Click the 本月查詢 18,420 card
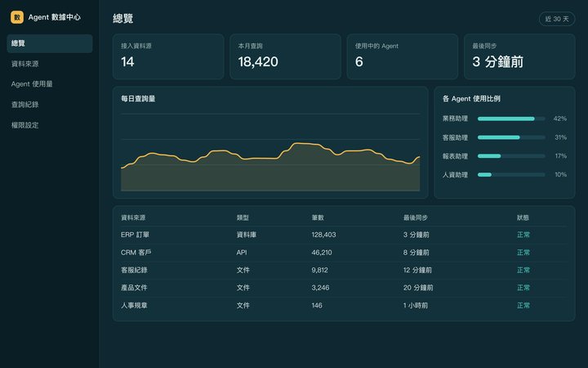The width and height of the screenshot is (588, 368). (285, 56)
